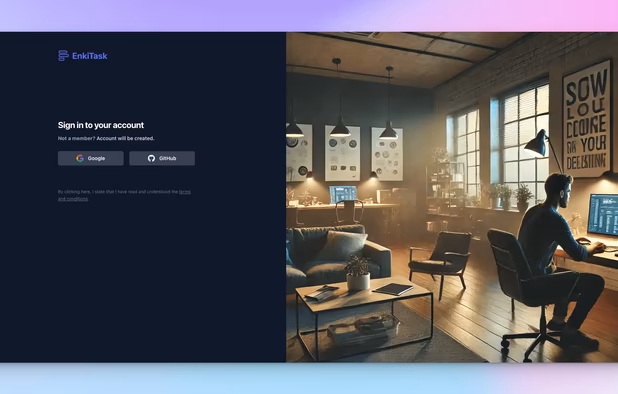The image size is (618, 394).
Task: Click the laptop on the back workbench
Action: (x=343, y=194)
